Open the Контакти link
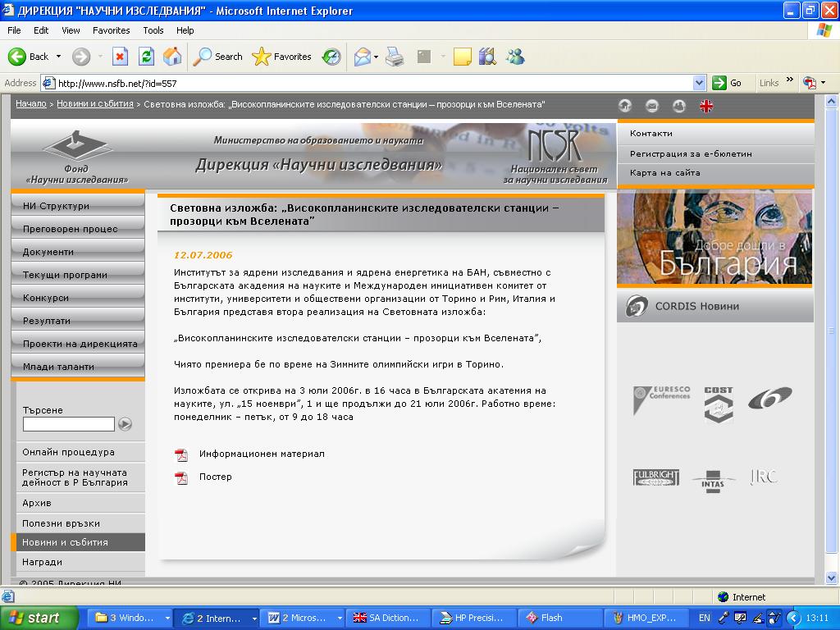This screenshot has width=840, height=630. (651, 134)
